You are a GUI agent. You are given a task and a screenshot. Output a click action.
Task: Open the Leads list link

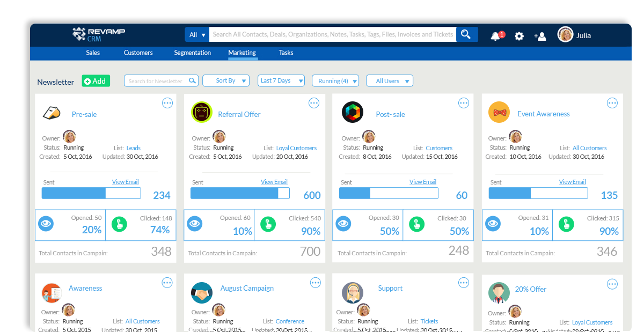point(134,148)
